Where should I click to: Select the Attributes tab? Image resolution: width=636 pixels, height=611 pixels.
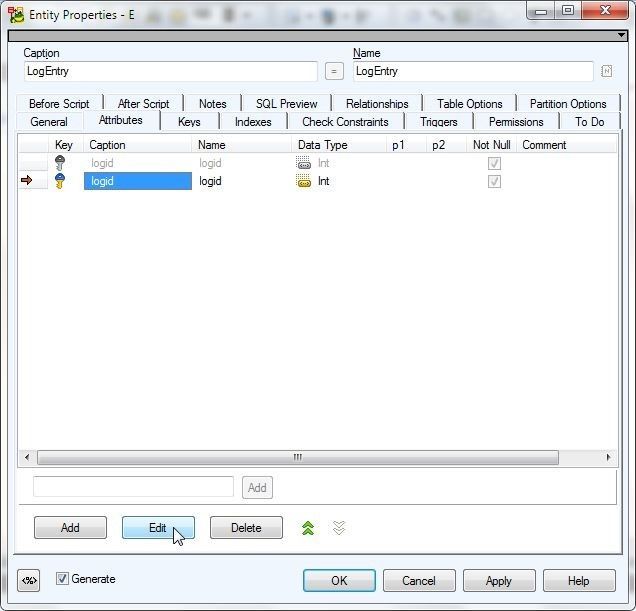[121, 120]
